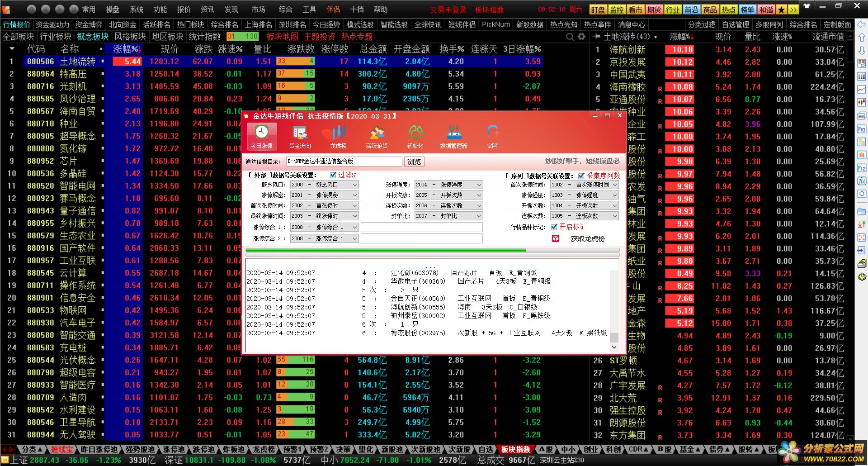
Task: Click the 通达信根目录 path input field
Action: 344,162
